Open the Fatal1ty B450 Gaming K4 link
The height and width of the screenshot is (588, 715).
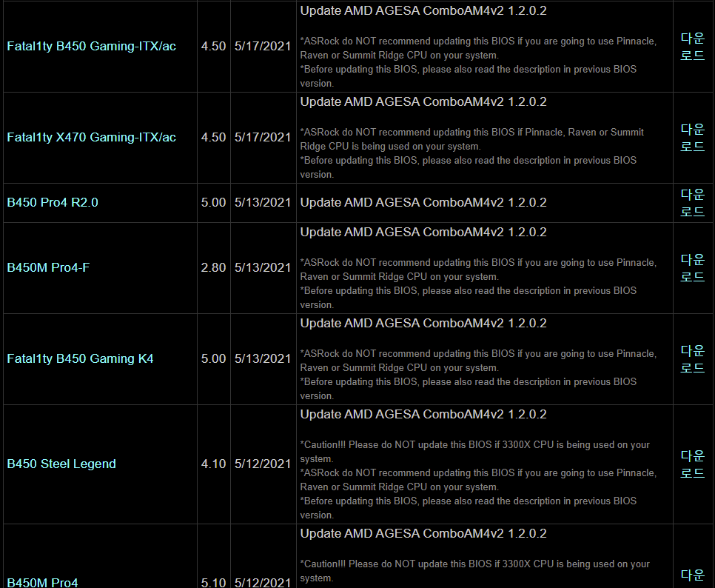tap(80, 358)
